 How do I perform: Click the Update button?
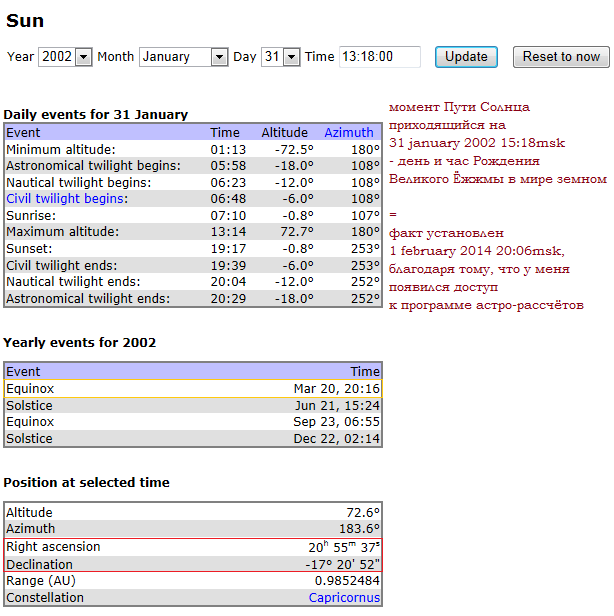[x=466, y=57]
